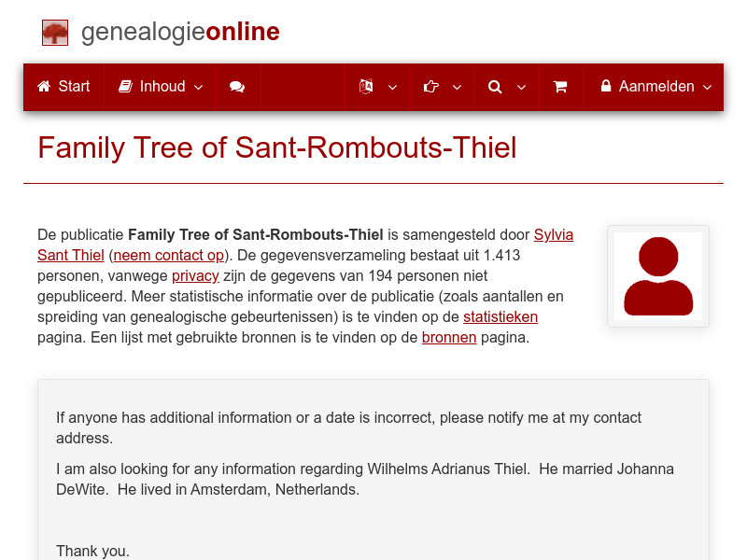
Task: Expand the Inhoud dropdown menu
Action: (x=198, y=87)
